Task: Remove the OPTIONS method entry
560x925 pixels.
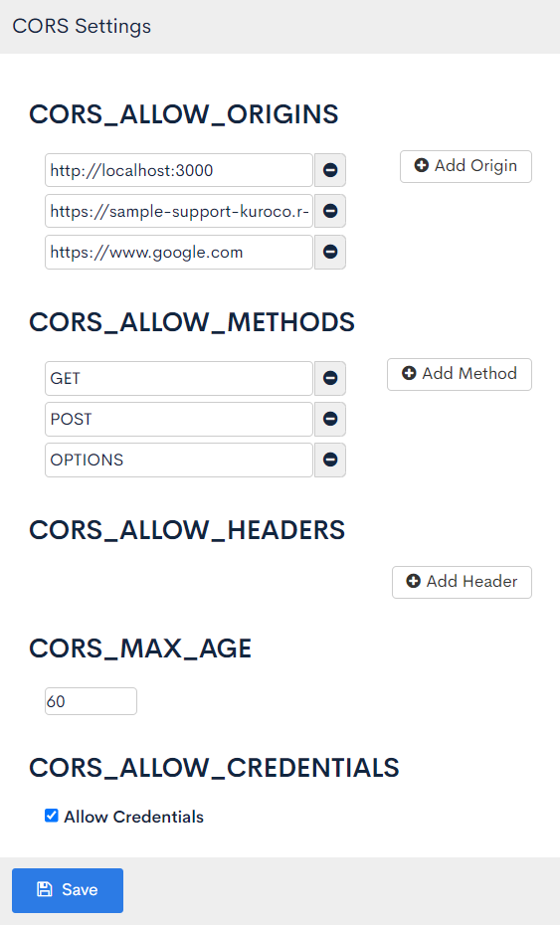Action: [330, 460]
